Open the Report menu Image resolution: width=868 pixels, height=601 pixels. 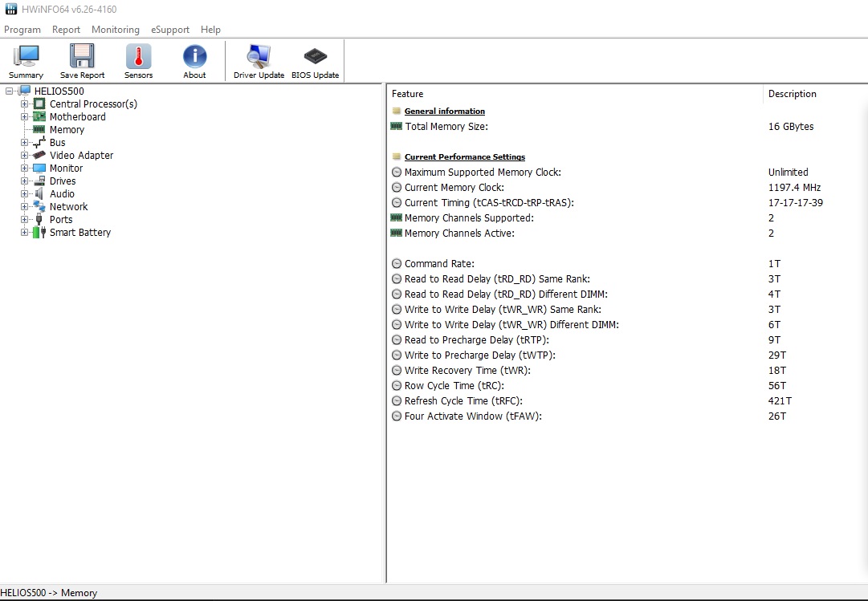tap(66, 30)
